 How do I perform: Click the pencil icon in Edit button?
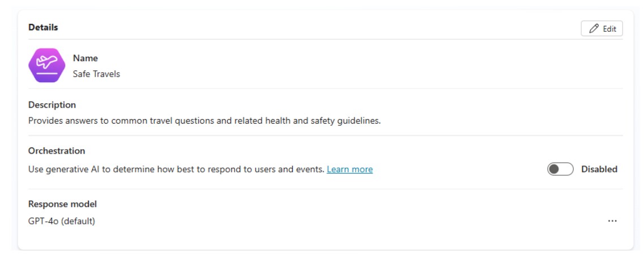(x=594, y=29)
